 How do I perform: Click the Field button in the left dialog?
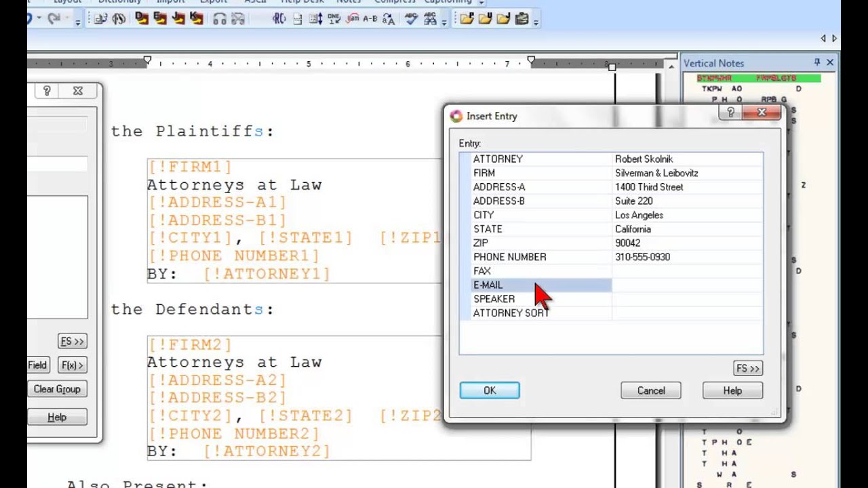[38, 365]
